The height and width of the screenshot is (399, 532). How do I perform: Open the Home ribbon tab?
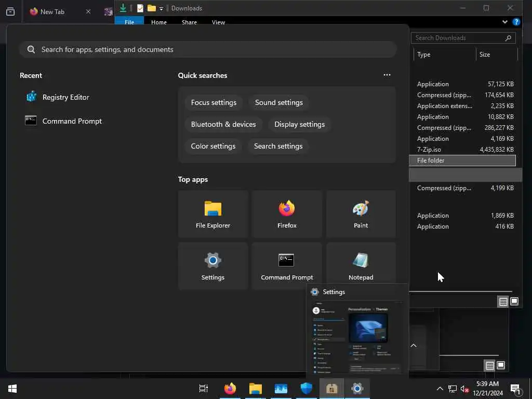pyautogui.click(x=159, y=22)
